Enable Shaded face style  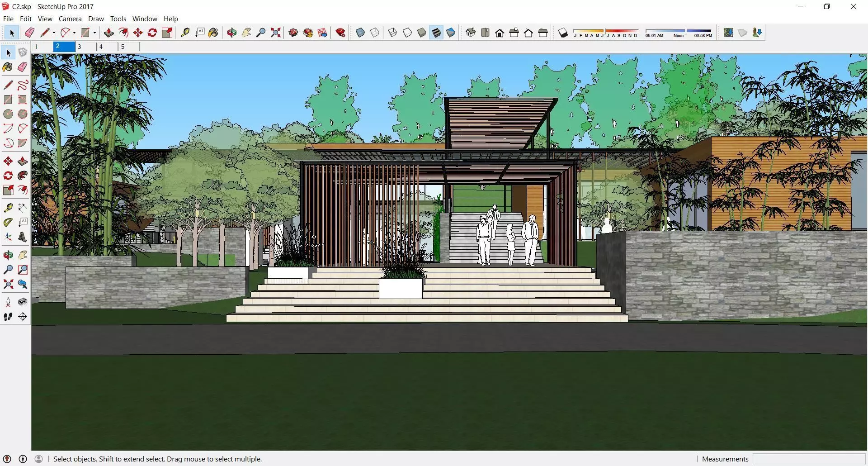[422, 33]
